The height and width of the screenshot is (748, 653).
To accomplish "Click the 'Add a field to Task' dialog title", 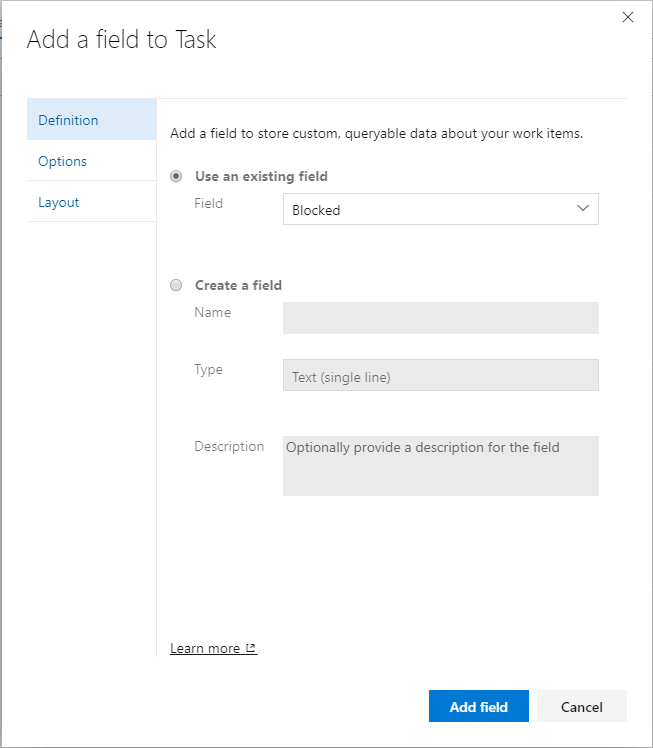I will pyautogui.click(x=121, y=39).
